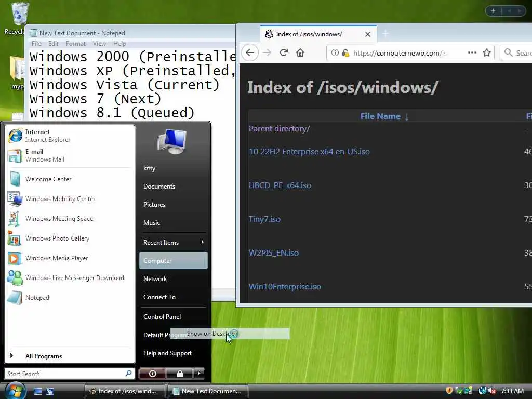Viewport: 532px width, 399px height.
Task: Go to browser home page
Action: click(300, 52)
